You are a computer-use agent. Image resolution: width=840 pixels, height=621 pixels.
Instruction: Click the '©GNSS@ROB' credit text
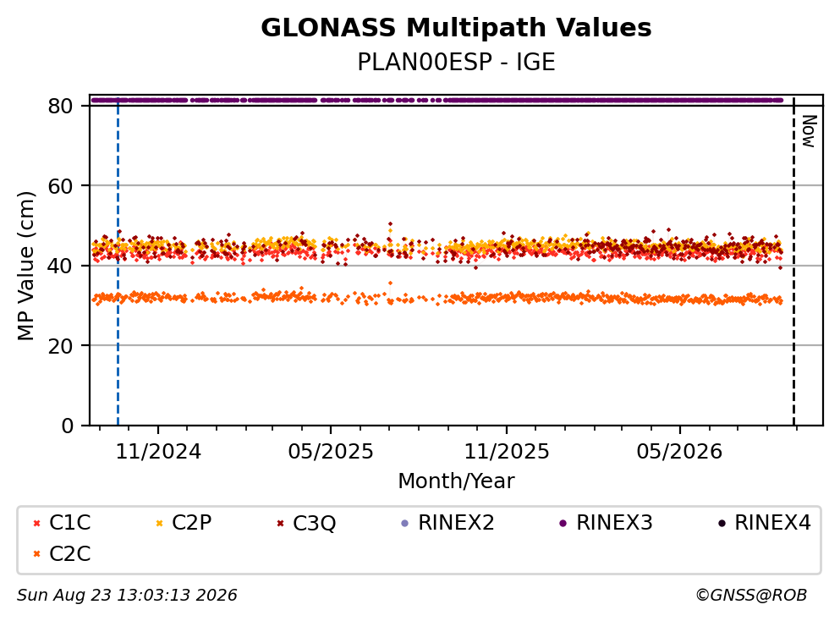pyautogui.click(x=752, y=596)
